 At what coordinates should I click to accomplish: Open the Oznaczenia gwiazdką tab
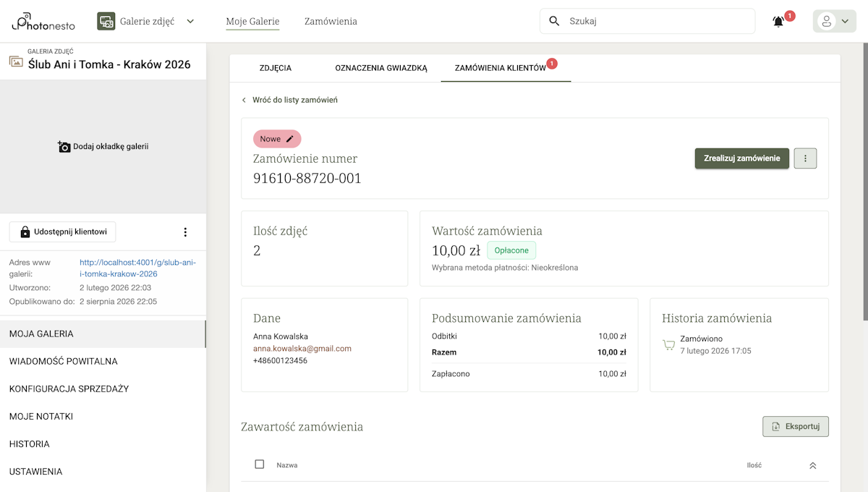coord(381,68)
